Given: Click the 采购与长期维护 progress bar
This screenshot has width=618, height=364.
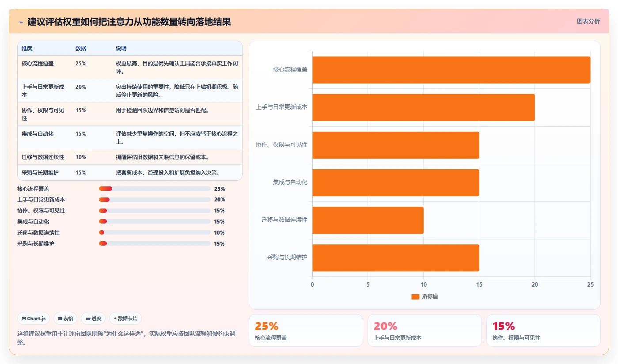Looking at the screenshot, I should 155,244.
